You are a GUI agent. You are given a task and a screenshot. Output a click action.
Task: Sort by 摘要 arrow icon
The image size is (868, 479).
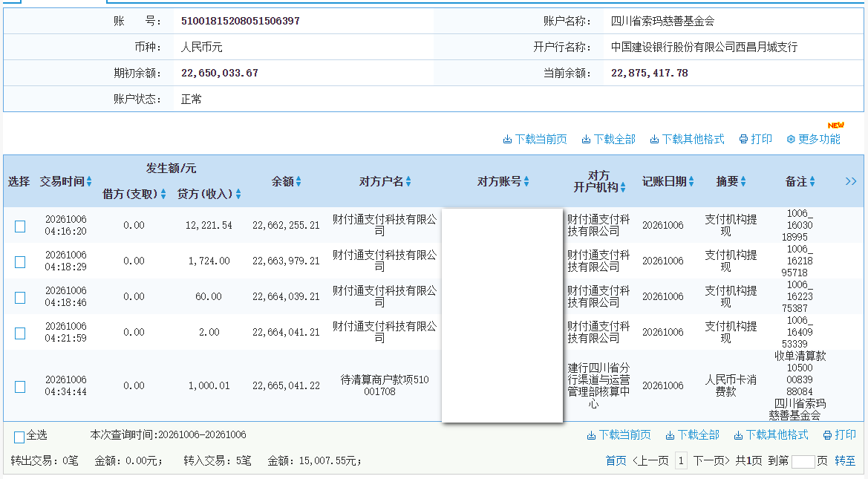(743, 182)
